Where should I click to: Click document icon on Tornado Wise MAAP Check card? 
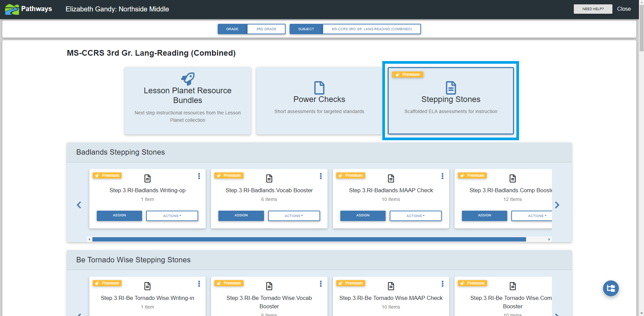(391, 286)
